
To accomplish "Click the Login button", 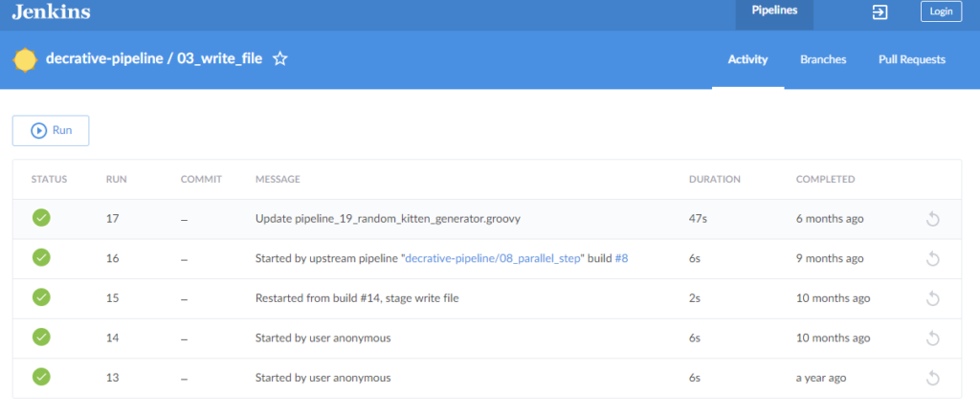I will pos(941,12).
